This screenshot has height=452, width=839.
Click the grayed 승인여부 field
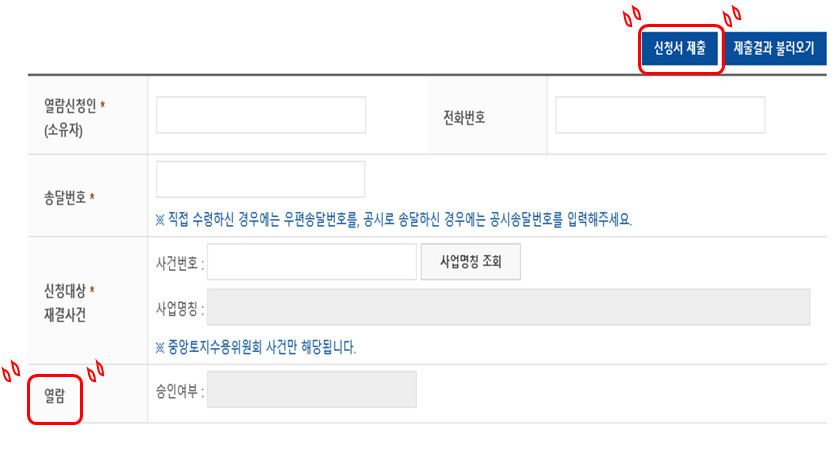pyautogui.click(x=311, y=389)
